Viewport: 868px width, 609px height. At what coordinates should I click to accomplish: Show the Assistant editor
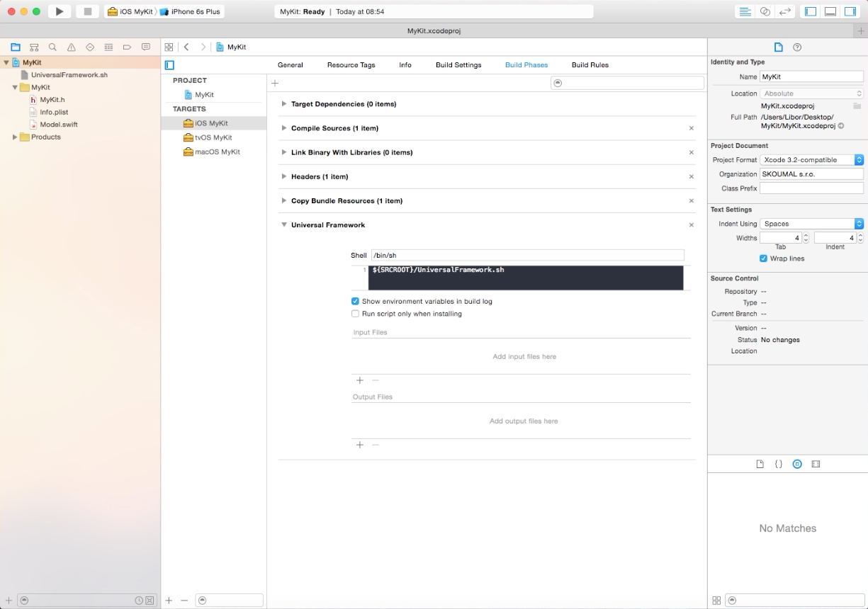click(765, 11)
